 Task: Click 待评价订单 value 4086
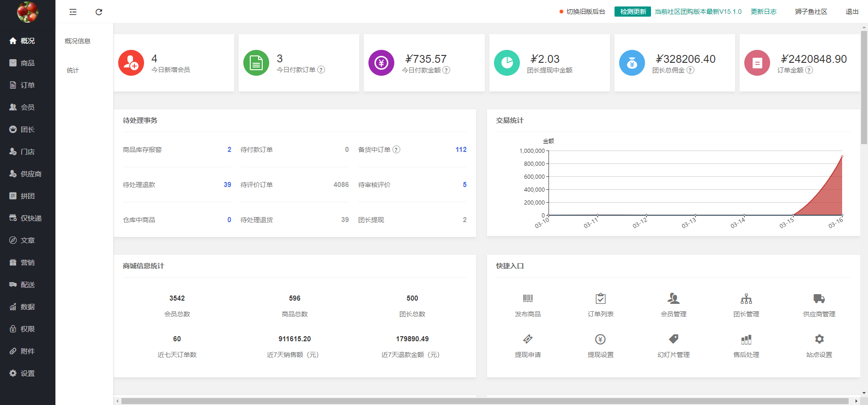[x=341, y=185]
